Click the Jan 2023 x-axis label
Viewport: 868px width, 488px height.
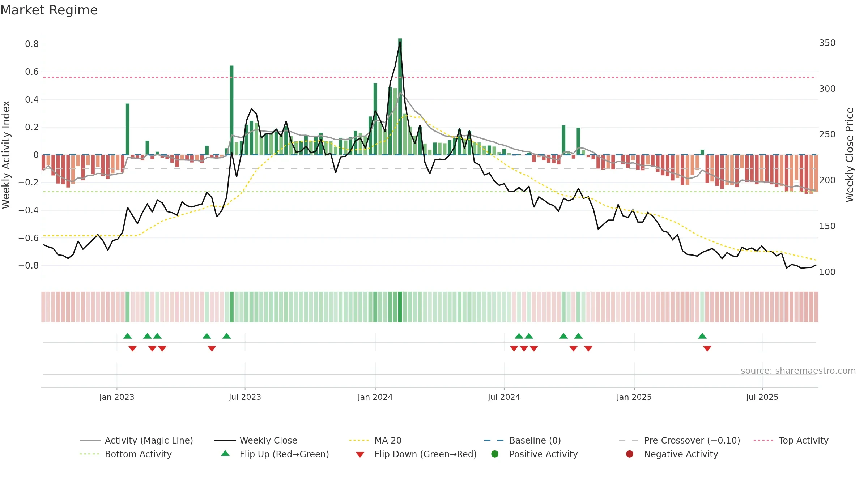tap(117, 397)
